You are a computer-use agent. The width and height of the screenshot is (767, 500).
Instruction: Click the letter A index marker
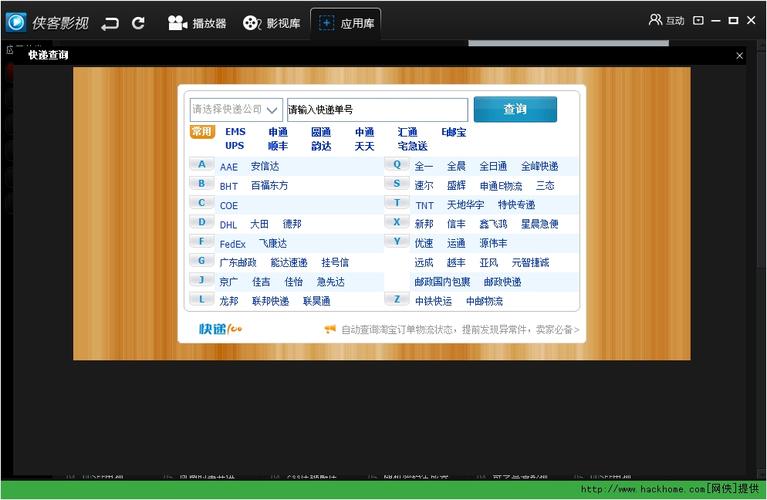point(202,164)
